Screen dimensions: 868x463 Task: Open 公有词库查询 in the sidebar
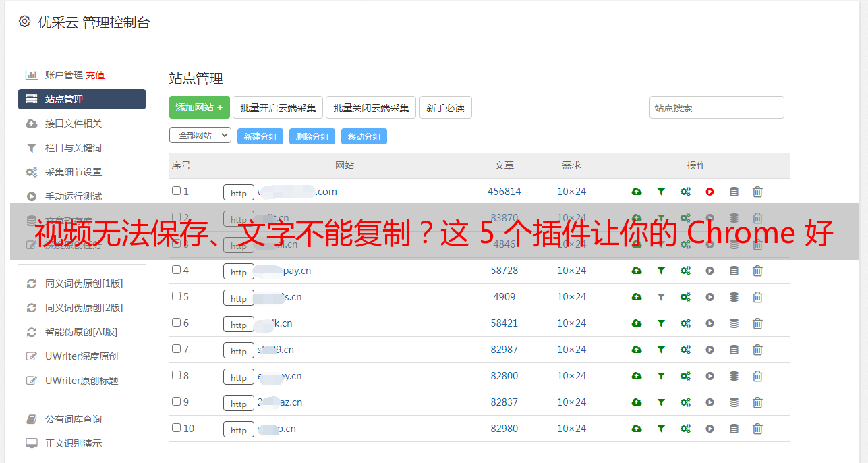pyautogui.click(x=74, y=419)
